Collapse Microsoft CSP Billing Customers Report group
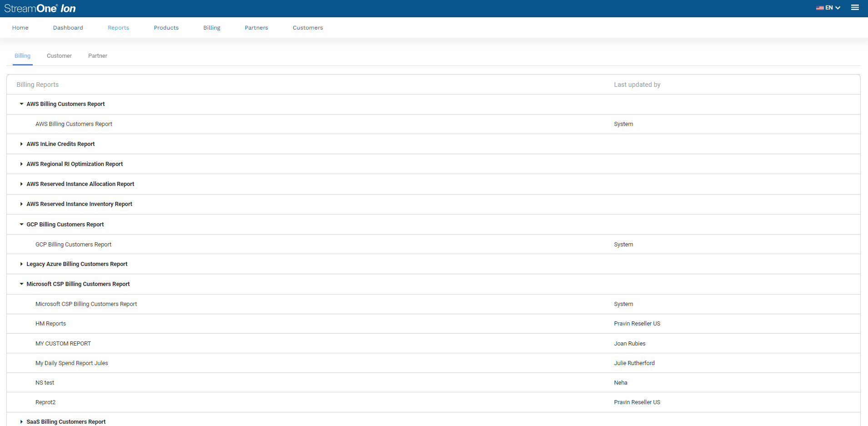Image resolution: width=868 pixels, height=426 pixels. tap(21, 284)
